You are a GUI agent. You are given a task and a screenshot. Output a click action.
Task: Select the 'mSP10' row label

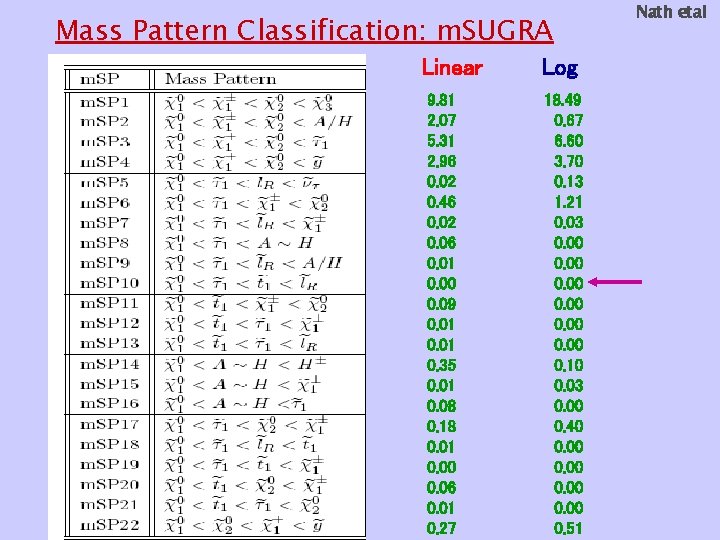[x=109, y=283]
